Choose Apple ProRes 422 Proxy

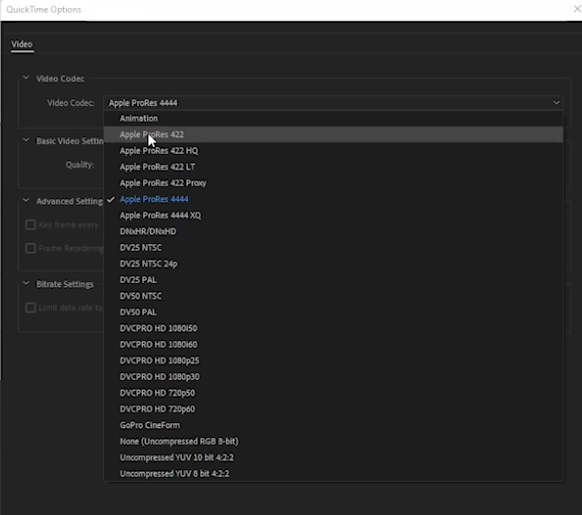[333, 183]
